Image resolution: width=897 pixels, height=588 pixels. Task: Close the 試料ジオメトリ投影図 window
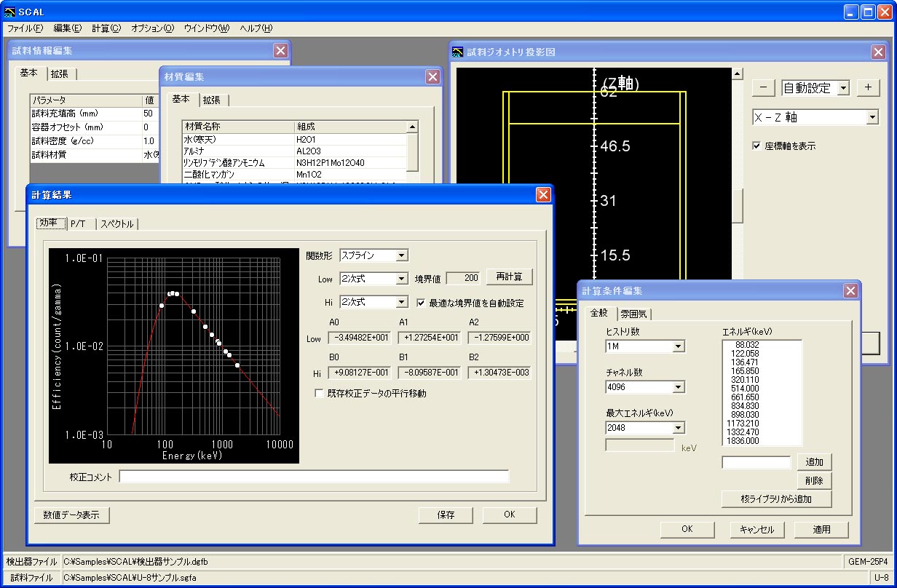(878, 52)
